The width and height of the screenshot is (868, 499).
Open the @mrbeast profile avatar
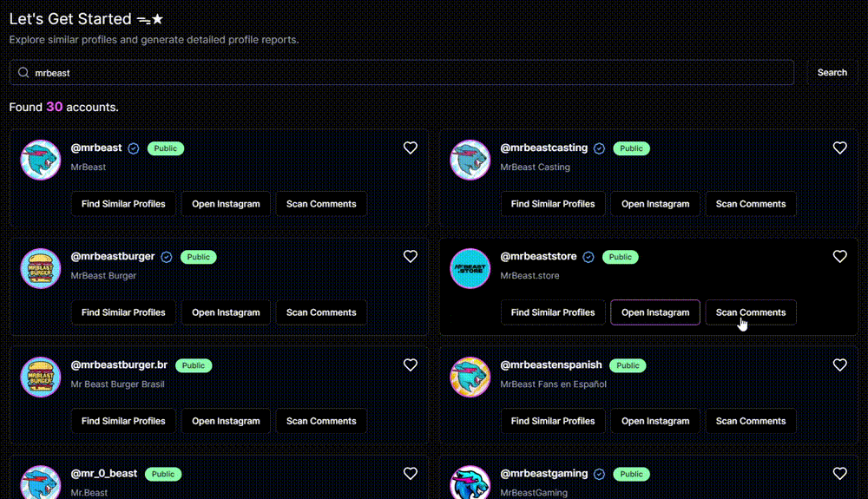coord(41,160)
